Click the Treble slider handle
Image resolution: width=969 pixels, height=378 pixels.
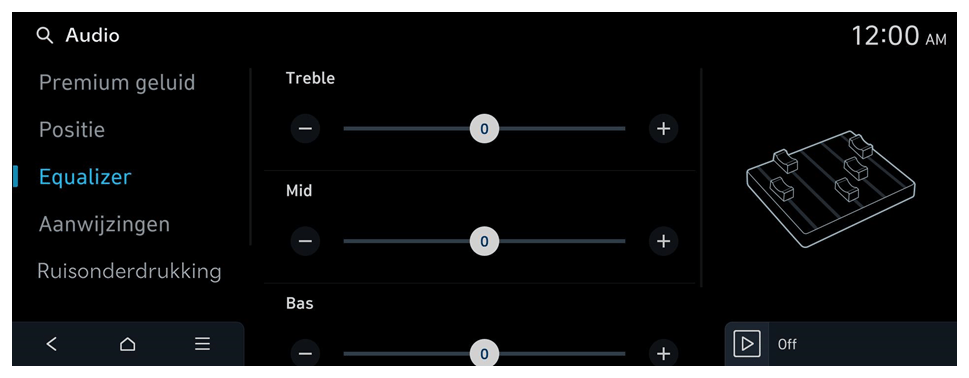pyautogui.click(x=484, y=128)
